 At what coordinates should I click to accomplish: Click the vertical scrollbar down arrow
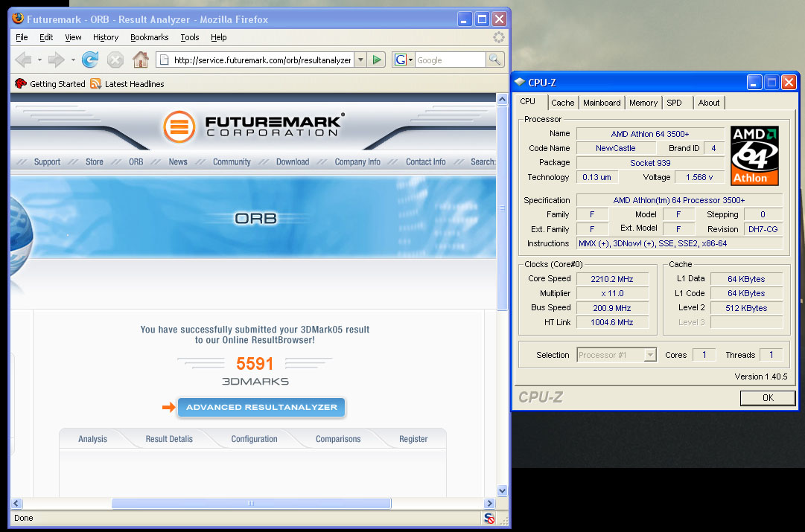502,491
